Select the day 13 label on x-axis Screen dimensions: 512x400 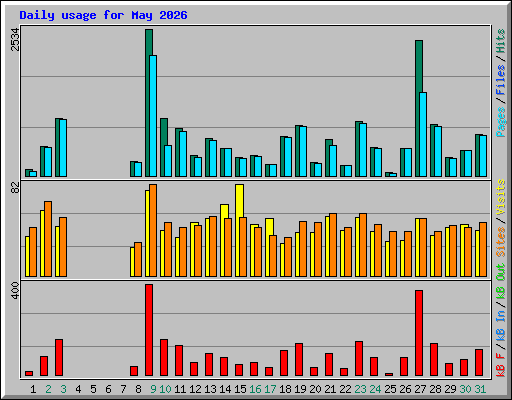pos(210,389)
